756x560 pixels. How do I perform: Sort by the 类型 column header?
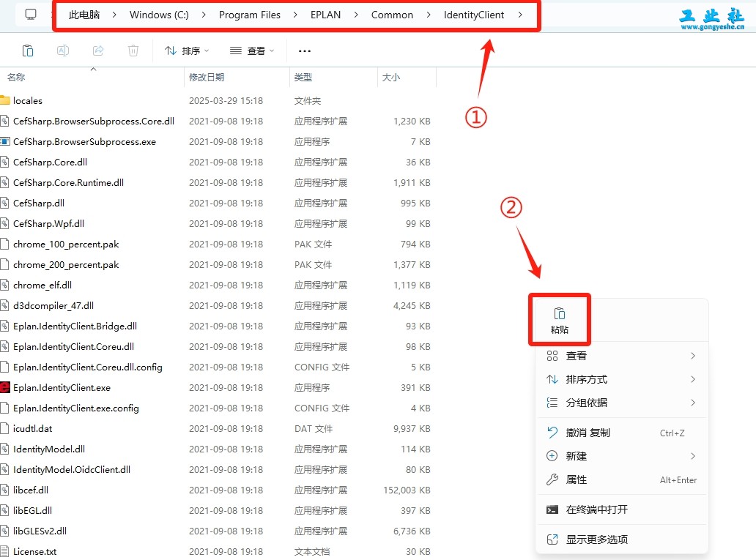coord(303,77)
